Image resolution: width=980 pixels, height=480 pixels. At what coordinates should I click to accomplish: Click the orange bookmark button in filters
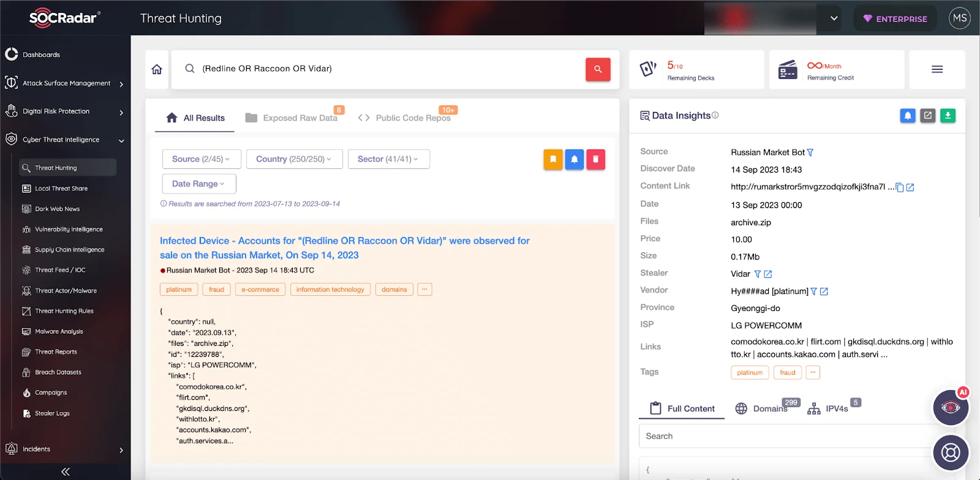pos(553,159)
